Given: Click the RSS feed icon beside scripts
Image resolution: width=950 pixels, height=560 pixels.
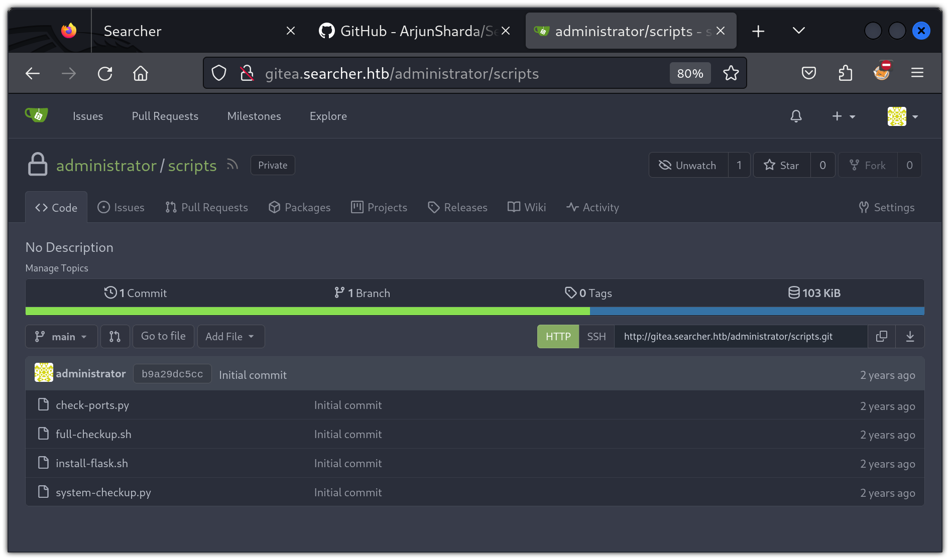Looking at the screenshot, I should tap(232, 165).
